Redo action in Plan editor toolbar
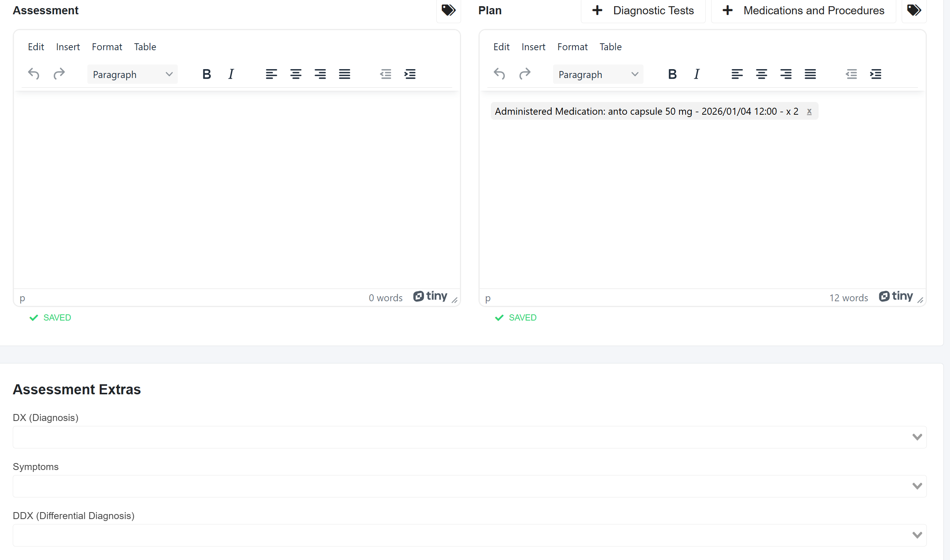 [x=524, y=74]
